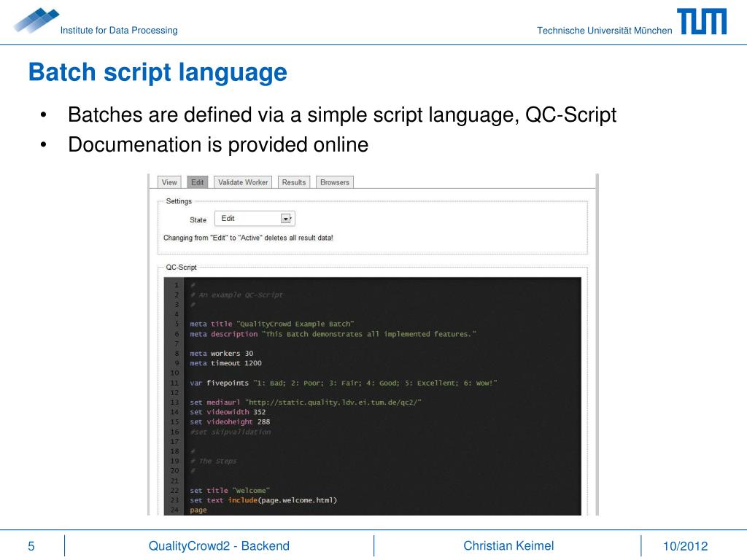Switch to the View tab
Image resolution: width=747 pixels, height=560 pixels.
click(169, 182)
